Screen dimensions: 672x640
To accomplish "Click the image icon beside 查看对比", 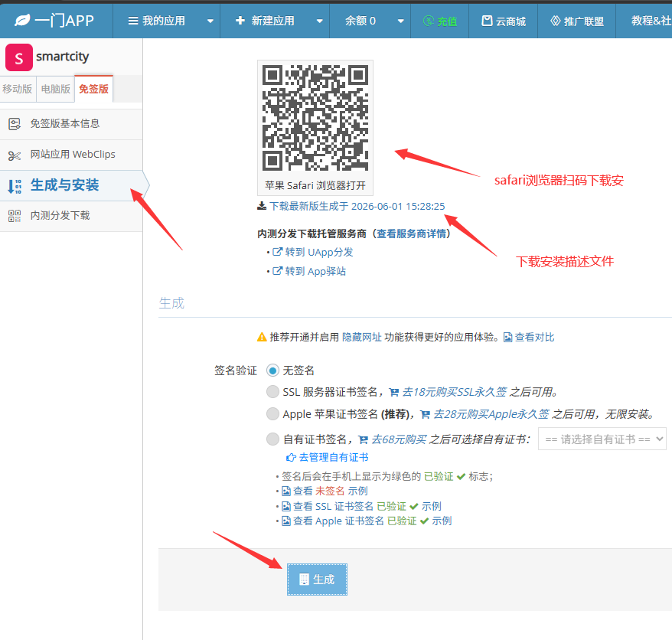I will (507, 338).
